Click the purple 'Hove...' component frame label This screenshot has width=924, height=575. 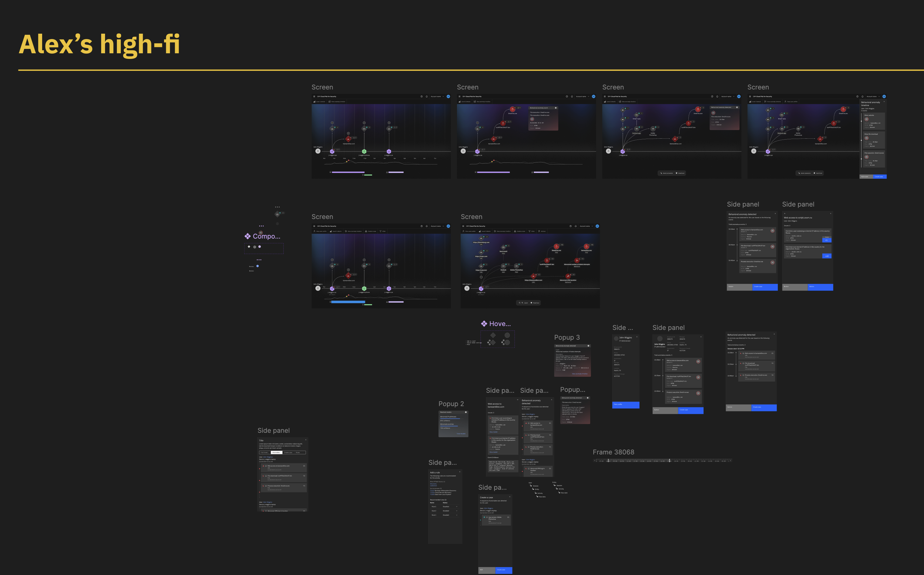pyautogui.click(x=499, y=324)
